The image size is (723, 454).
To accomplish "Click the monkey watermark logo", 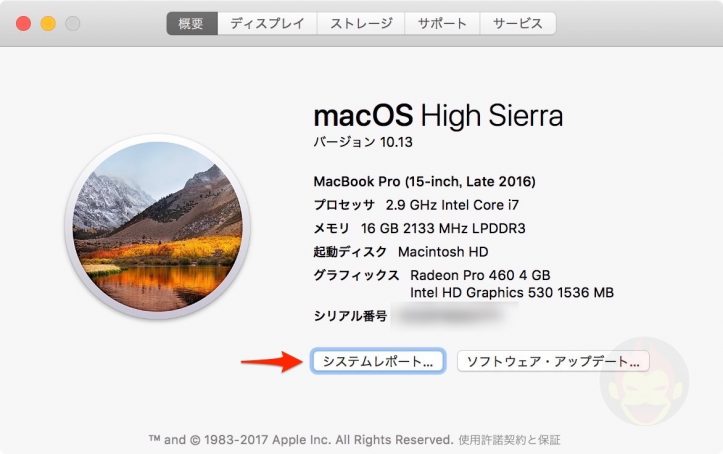I will click(x=644, y=382).
